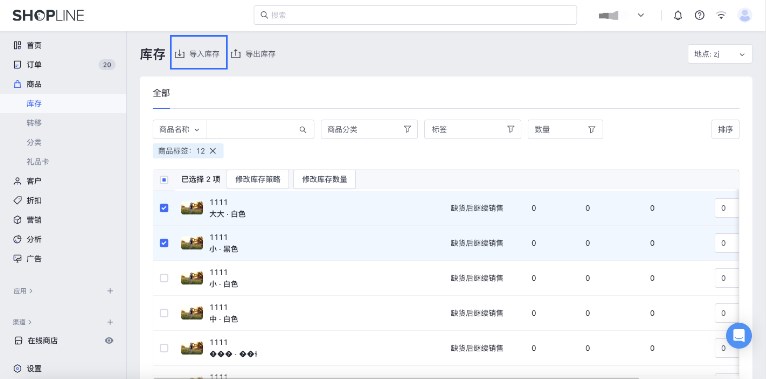
Task: Click the 首页 home icon in sidebar
Action: pyautogui.click(x=18, y=45)
